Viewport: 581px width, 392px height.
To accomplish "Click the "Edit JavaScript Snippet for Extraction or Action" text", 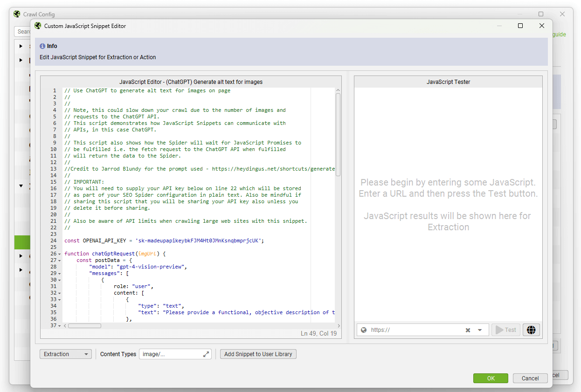I will (x=98, y=57).
